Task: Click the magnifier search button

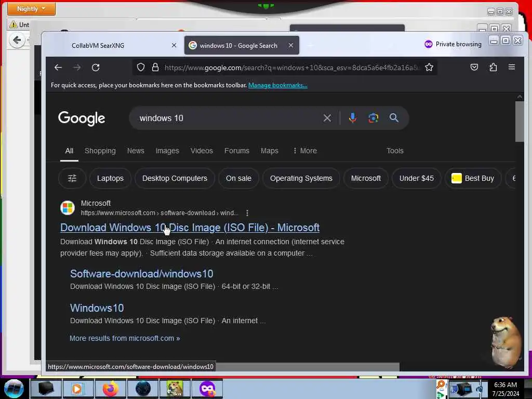Action: click(x=394, y=118)
